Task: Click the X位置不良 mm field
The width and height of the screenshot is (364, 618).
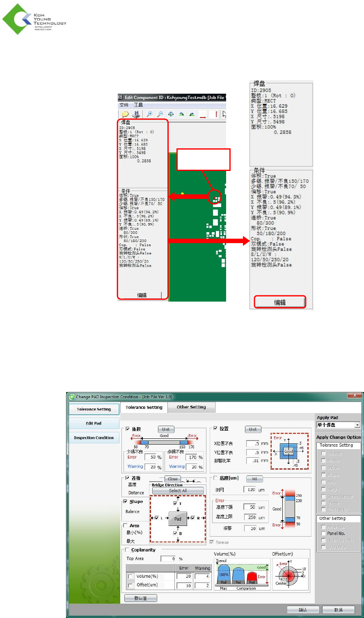Action: pyautogui.click(x=253, y=444)
